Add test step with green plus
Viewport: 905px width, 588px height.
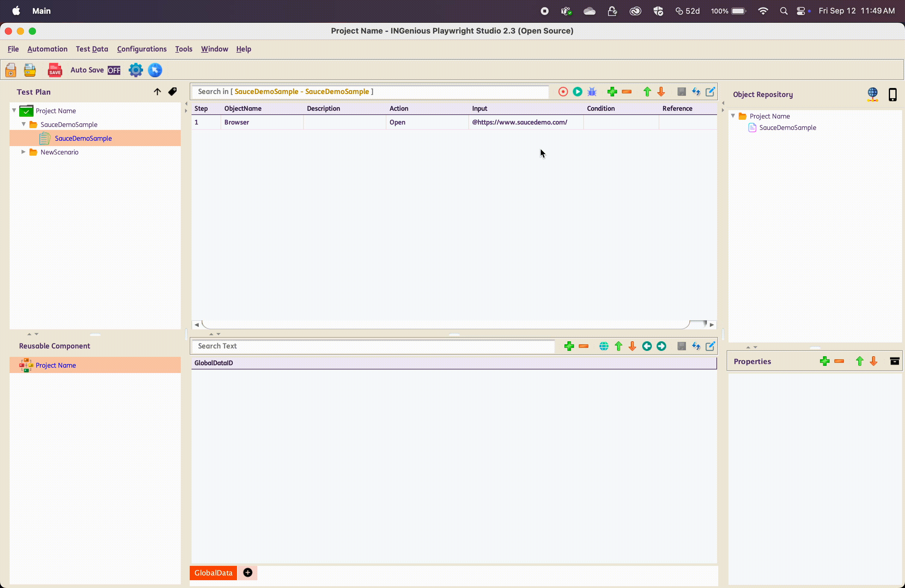[x=612, y=92]
